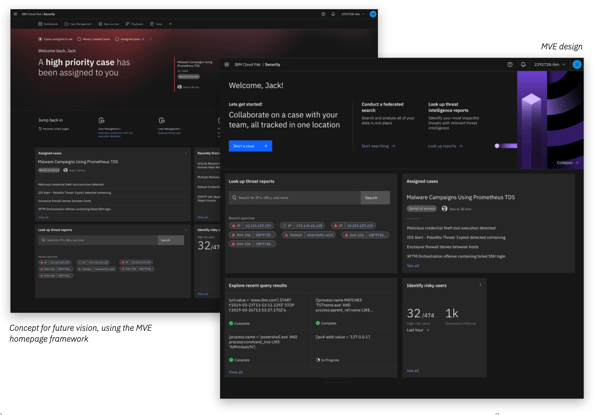Open IDS Alert - PaloAlto Threat case in the MVE window

click(x=456, y=238)
